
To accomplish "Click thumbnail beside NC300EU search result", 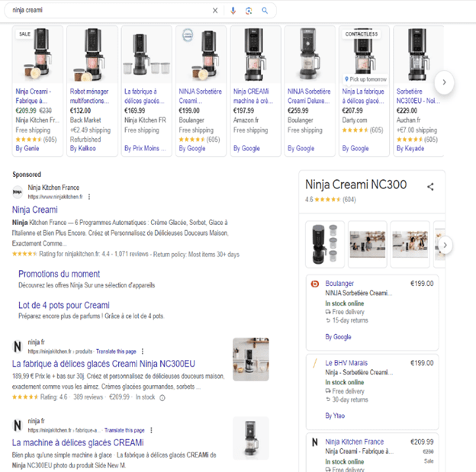I will [251, 359].
